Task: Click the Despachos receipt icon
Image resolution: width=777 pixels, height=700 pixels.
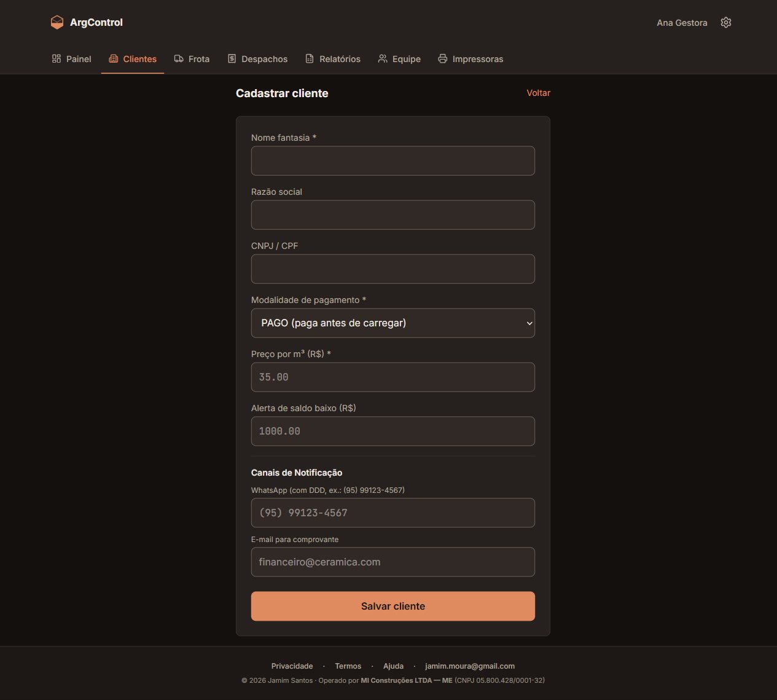Action: [x=232, y=59]
